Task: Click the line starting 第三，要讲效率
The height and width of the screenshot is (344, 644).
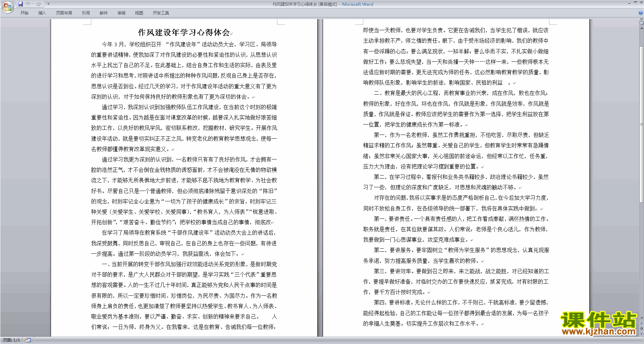Action: 461,271
